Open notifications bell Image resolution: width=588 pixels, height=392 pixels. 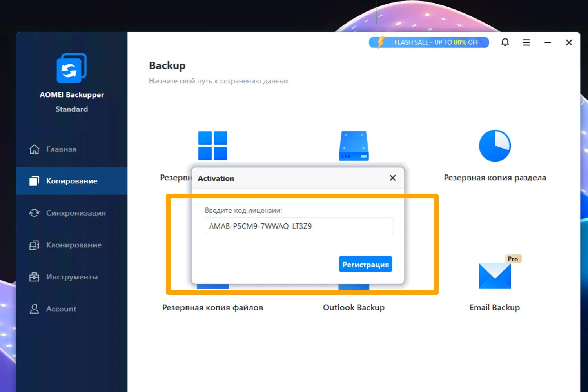coord(505,42)
